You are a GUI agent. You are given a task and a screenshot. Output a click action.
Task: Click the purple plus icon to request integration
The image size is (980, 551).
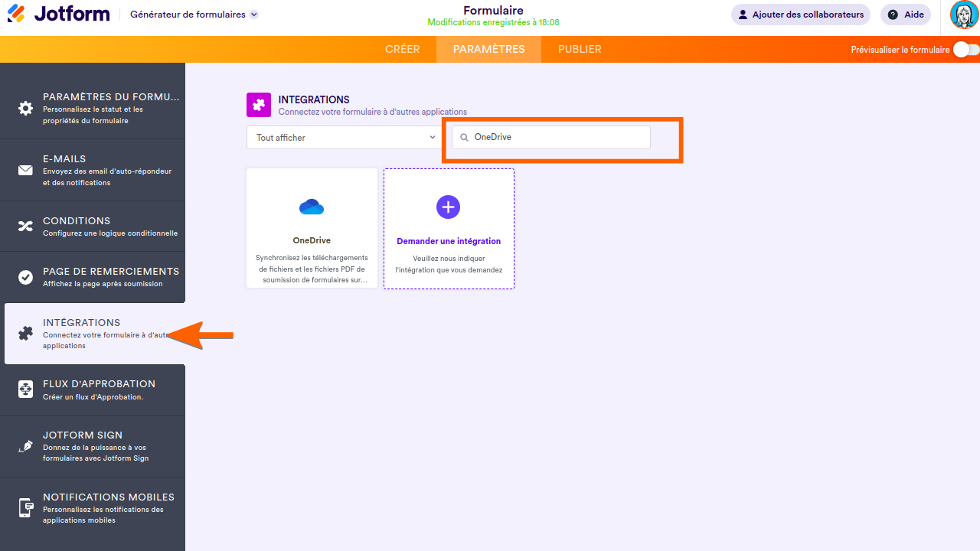448,207
